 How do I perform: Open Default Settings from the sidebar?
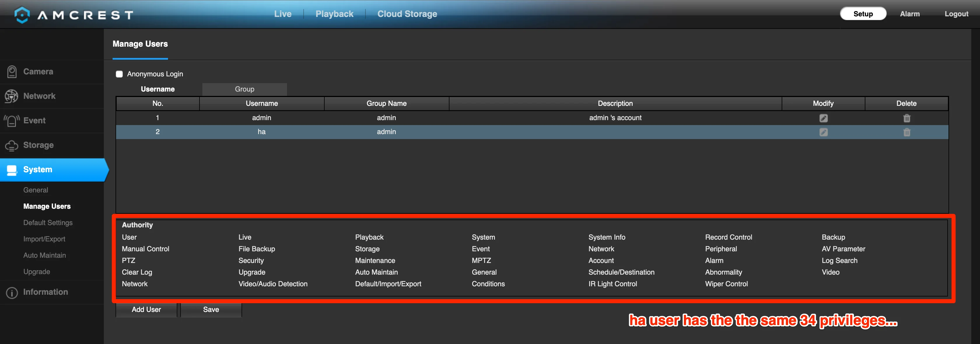[x=48, y=222]
